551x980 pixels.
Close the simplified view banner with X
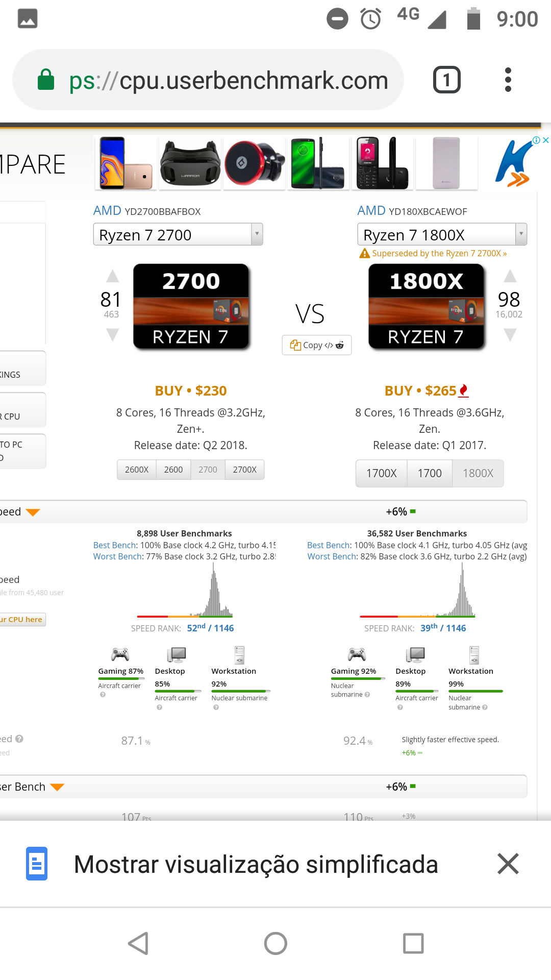(508, 864)
